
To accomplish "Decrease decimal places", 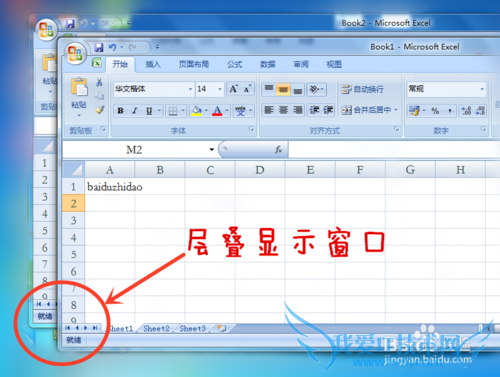I will 480,111.
